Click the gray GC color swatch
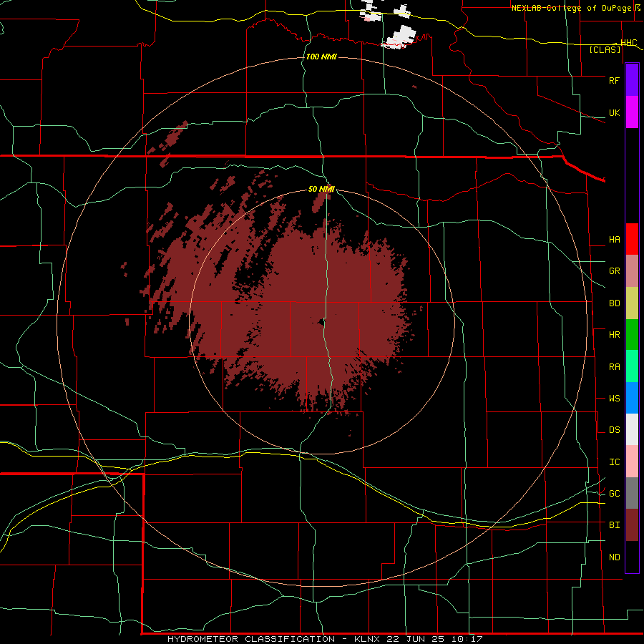Image resolution: width=644 pixels, height=644 pixels. coord(632,493)
